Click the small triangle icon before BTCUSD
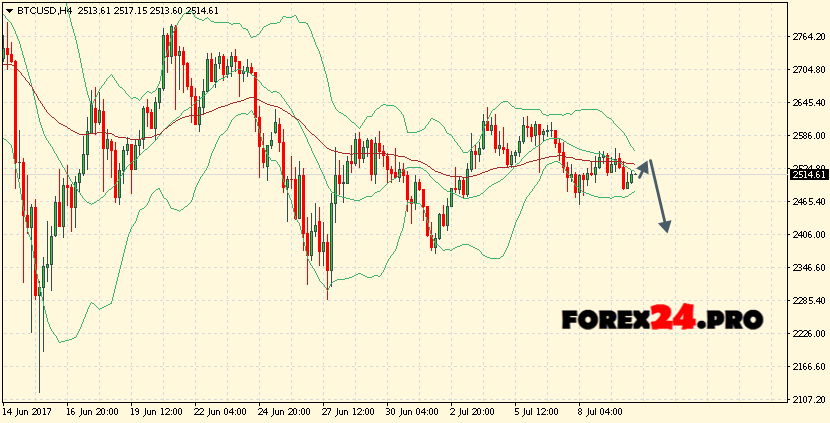 pyautogui.click(x=8, y=10)
